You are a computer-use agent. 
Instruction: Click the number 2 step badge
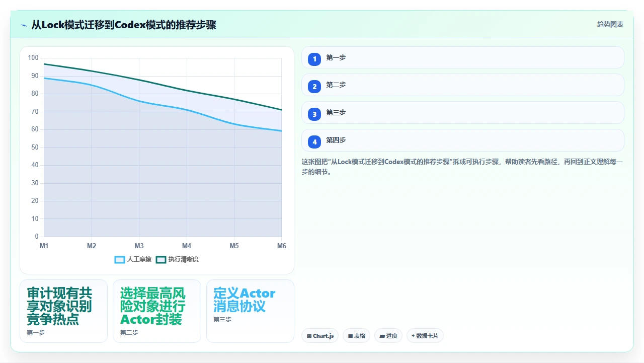[314, 87]
